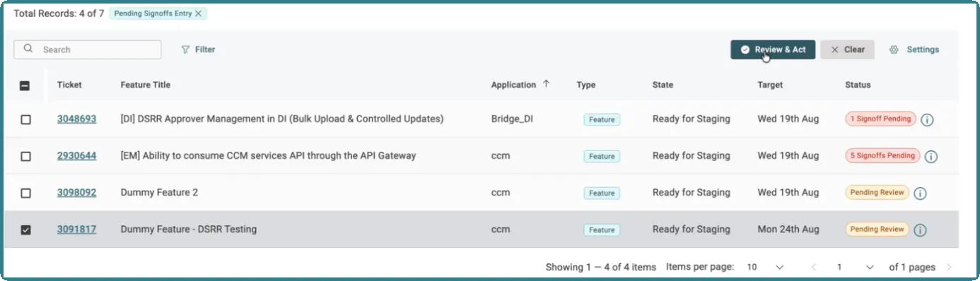The height and width of the screenshot is (281, 980).
Task: Click the Bridge_DI application cell
Action: [512, 119]
